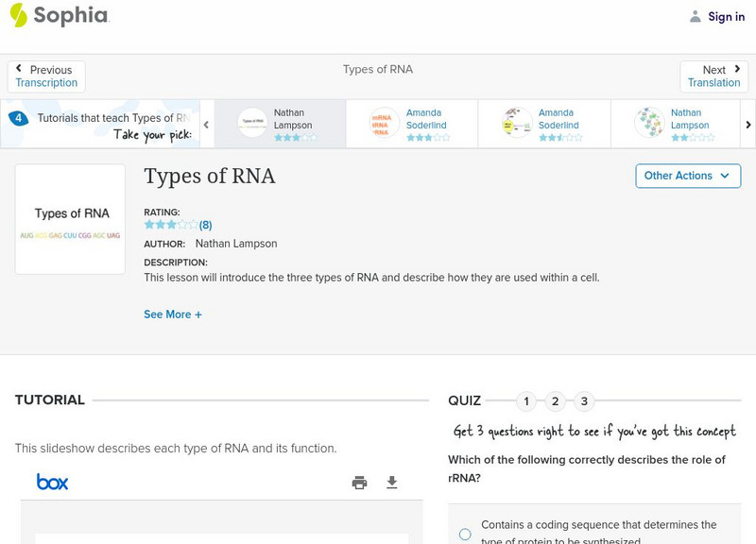The height and width of the screenshot is (544, 756).
Task: Open the Box logo link
Action: (x=54, y=482)
